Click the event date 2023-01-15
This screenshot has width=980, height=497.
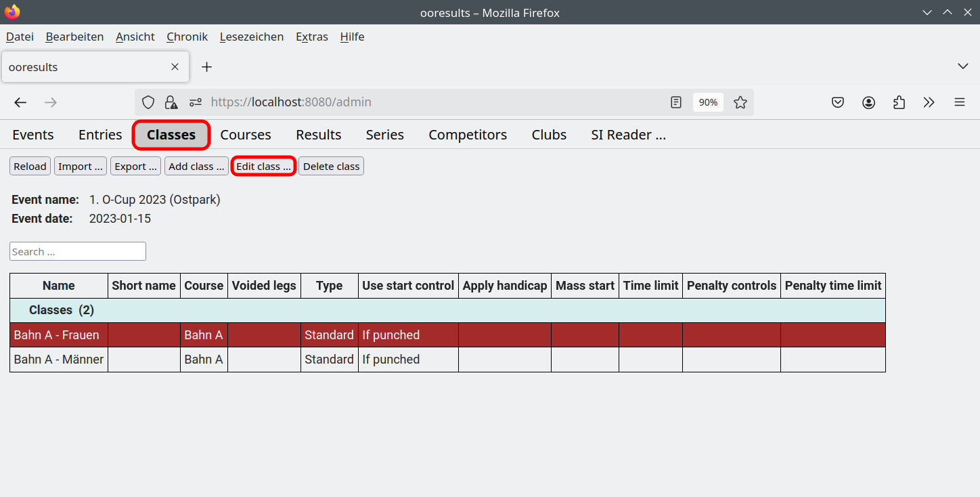pyautogui.click(x=120, y=219)
